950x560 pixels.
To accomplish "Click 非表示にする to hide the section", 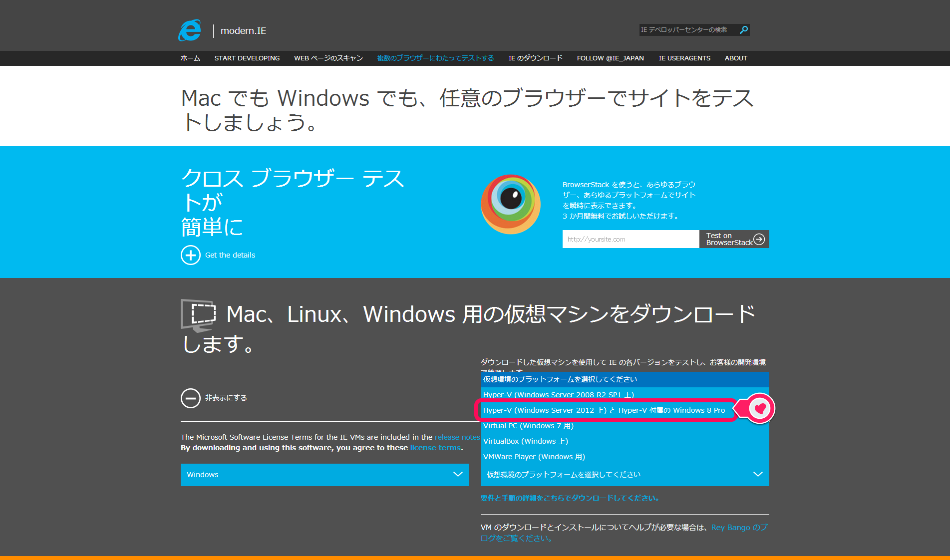I will coord(226,398).
